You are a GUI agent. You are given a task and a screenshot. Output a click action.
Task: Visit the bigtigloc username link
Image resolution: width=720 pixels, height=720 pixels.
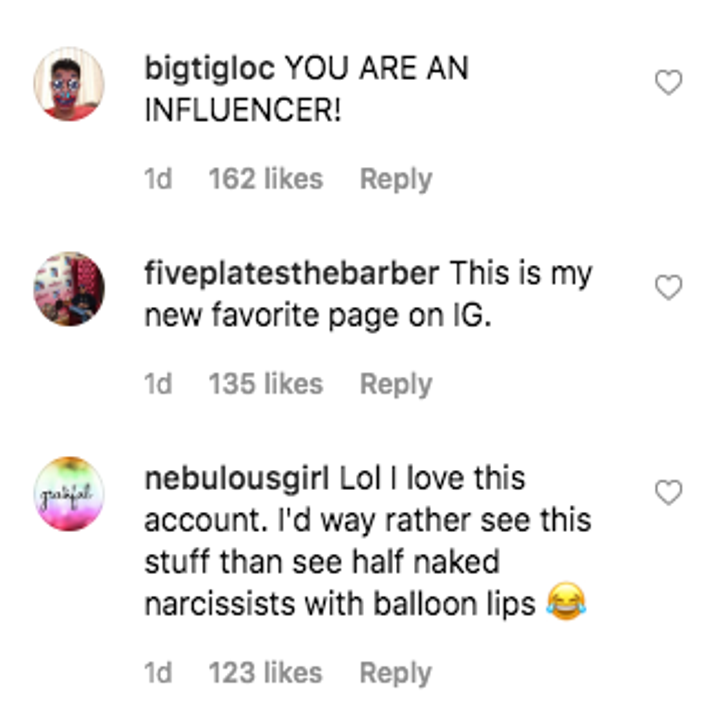pyautogui.click(x=210, y=69)
